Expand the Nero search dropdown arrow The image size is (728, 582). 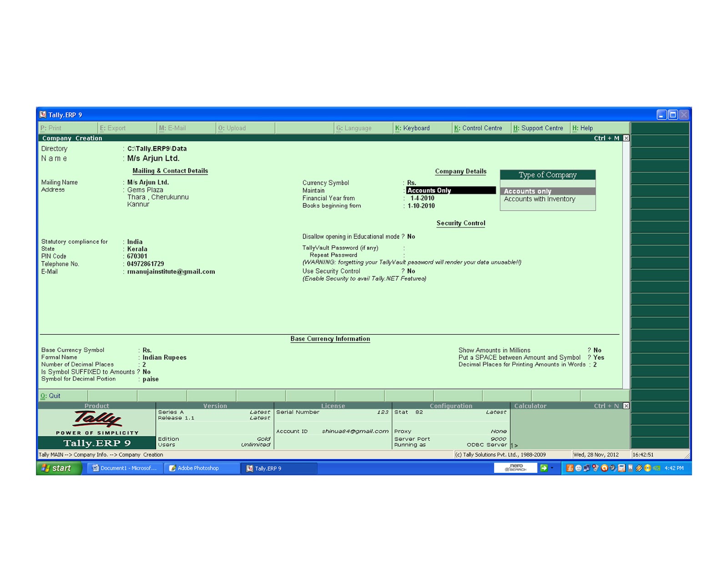pos(552,468)
